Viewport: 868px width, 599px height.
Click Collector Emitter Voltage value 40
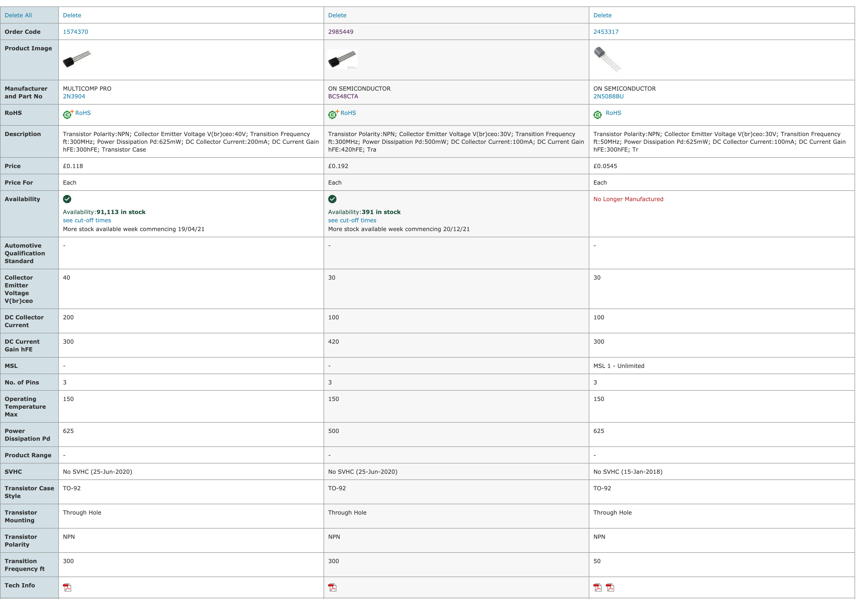pos(66,278)
